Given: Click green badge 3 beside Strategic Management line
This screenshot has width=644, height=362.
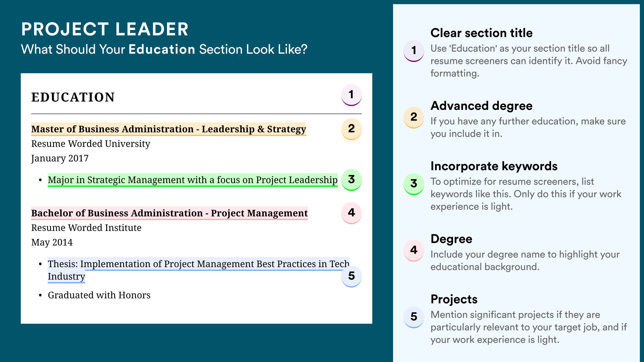Looking at the screenshot, I should tap(351, 180).
